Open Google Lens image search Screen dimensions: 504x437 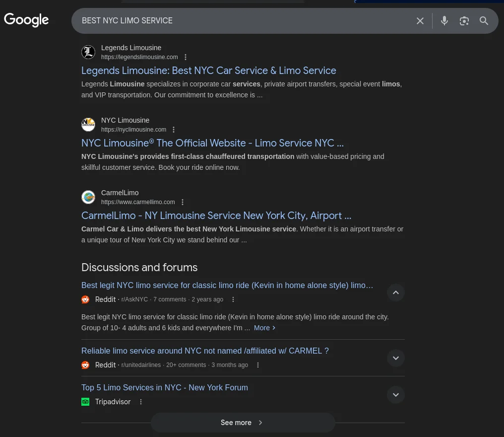(464, 21)
